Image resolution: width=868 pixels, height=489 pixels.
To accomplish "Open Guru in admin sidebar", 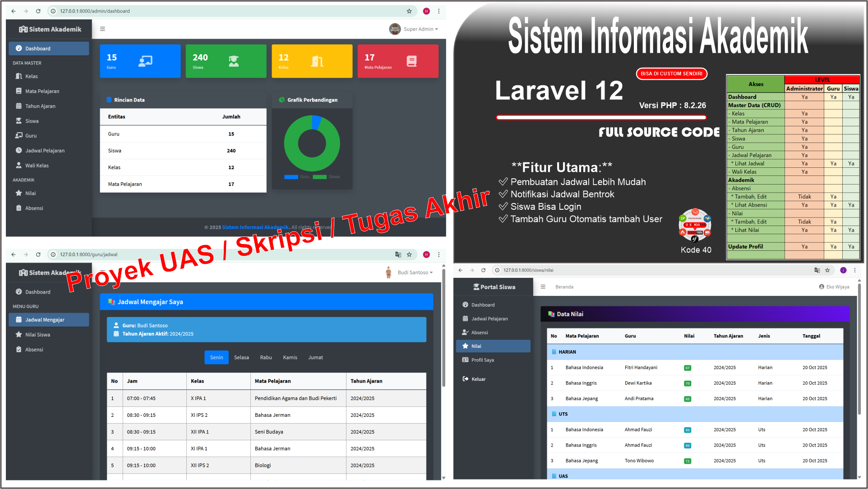I will coord(49,135).
